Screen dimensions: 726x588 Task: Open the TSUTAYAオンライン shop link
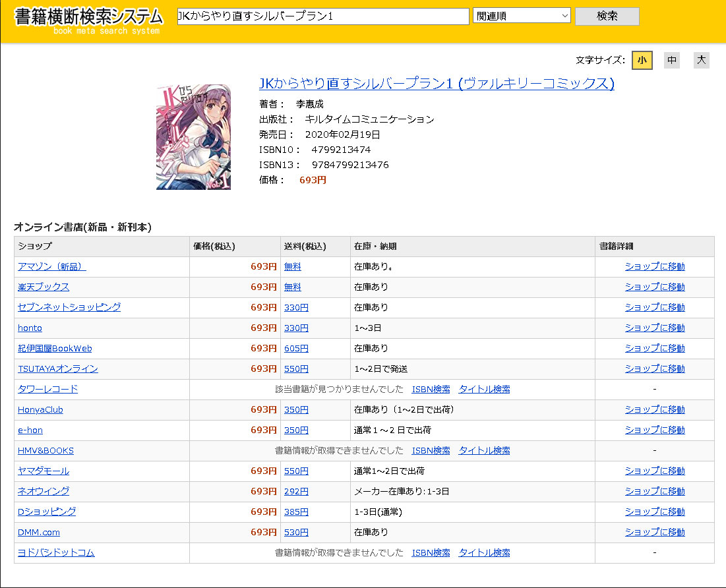tap(58, 369)
